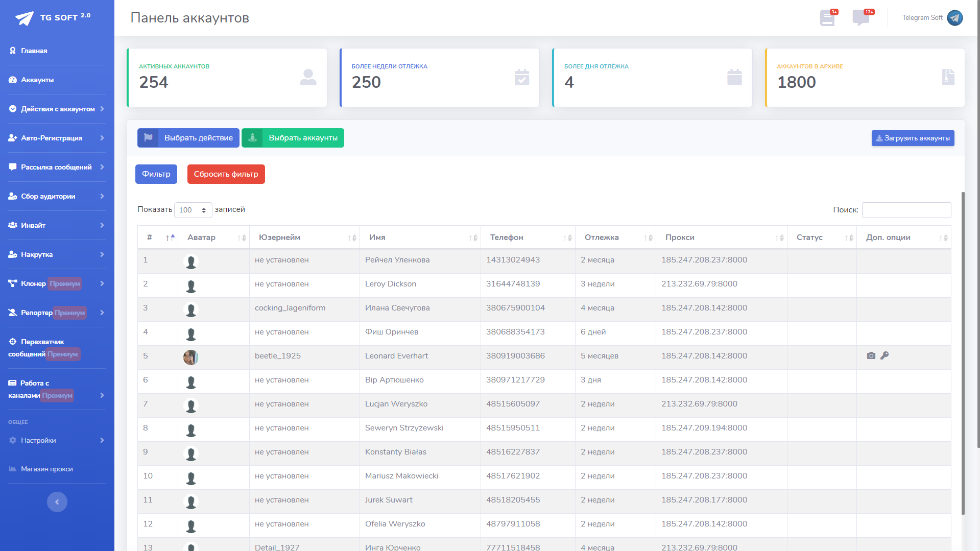Click the avatar photo of beetle_1925
This screenshot has width=980, height=551.
click(x=190, y=357)
